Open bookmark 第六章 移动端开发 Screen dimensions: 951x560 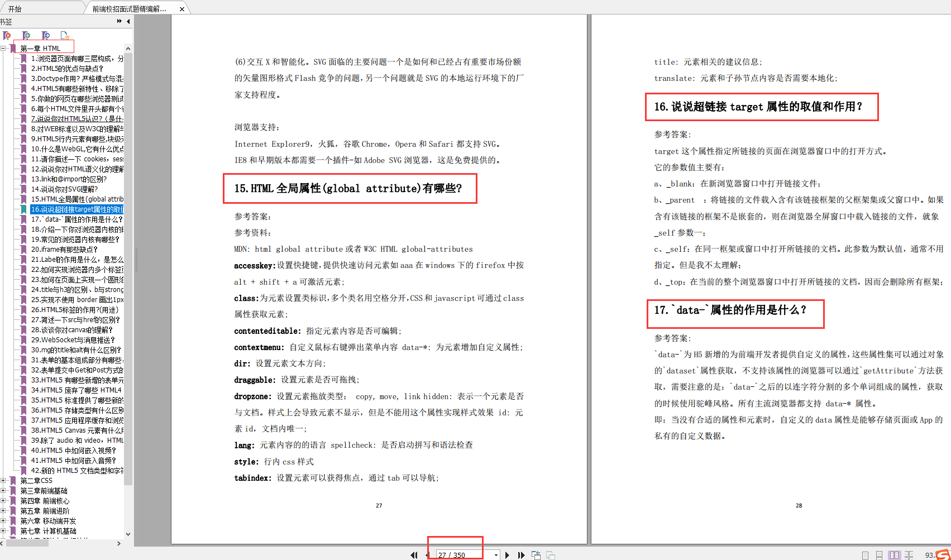[48, 521]
